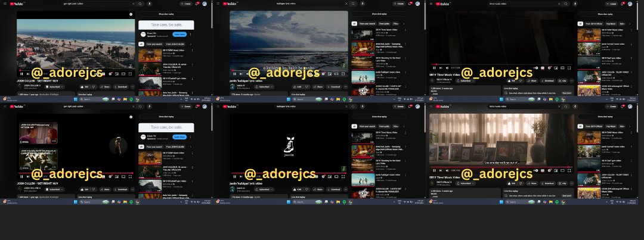
Task: Like the video in Get Right beach-scene window
Action: [x=85, y=86]
